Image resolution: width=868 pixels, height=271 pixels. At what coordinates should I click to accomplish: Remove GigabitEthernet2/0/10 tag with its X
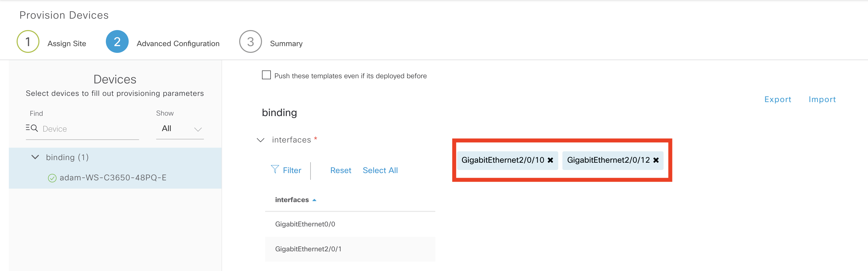[550, 160]
